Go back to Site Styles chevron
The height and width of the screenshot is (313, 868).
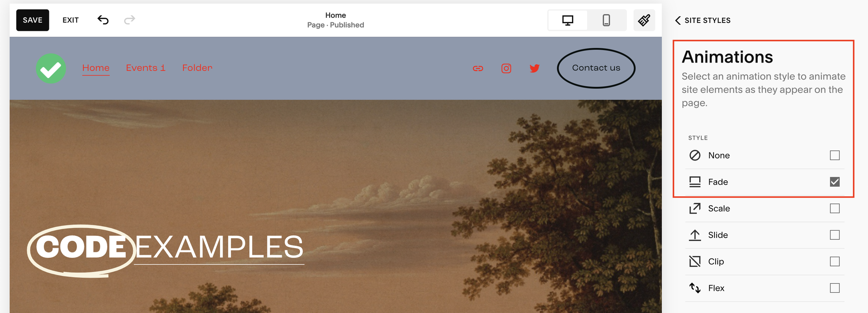(x=678, y=20)
